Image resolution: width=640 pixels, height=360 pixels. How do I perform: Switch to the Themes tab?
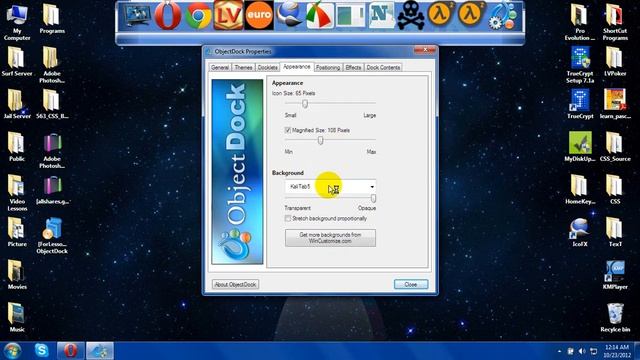pyautogui.click(x=243, y=67)
